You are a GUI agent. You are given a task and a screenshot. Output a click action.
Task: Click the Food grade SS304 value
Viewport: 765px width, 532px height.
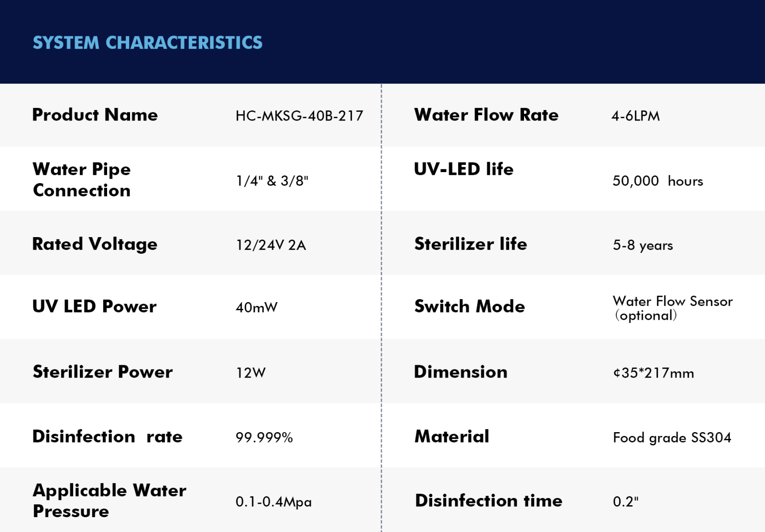672,438
